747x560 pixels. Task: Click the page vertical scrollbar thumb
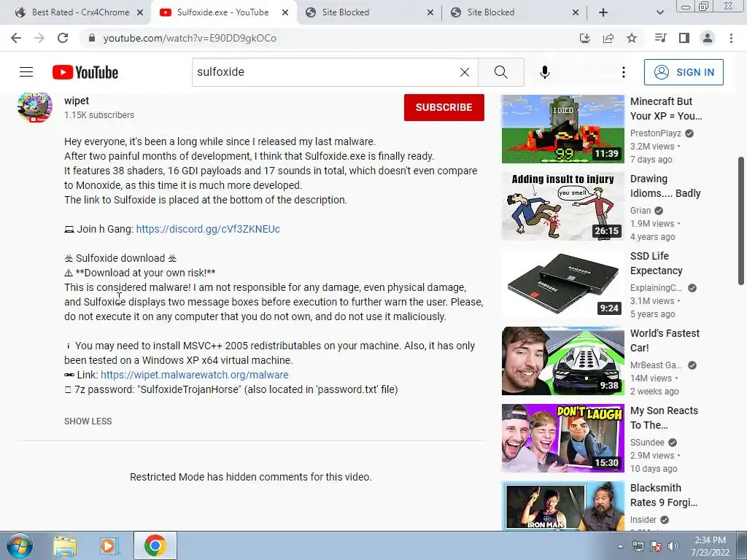[x=742, y=222]
